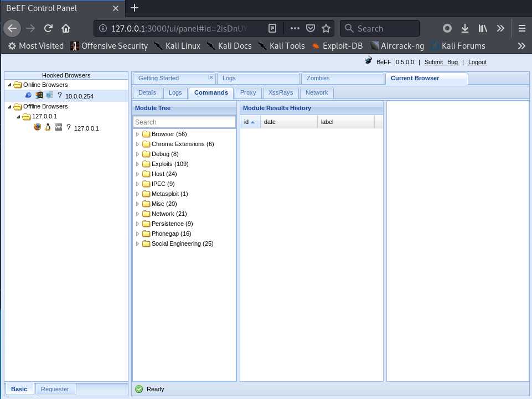
Task: Open the Offensive Security bookmark
Action: tap(109, 46)
